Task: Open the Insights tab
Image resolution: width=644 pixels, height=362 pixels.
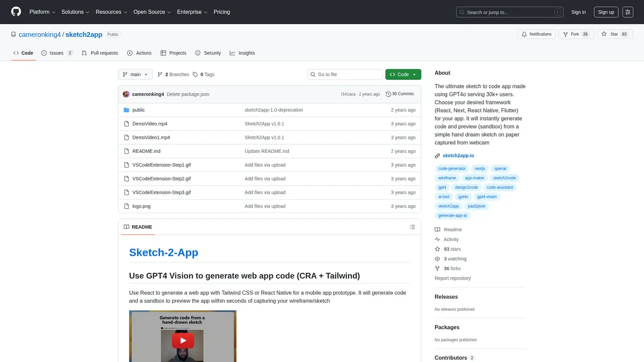Action: [242, 53]
